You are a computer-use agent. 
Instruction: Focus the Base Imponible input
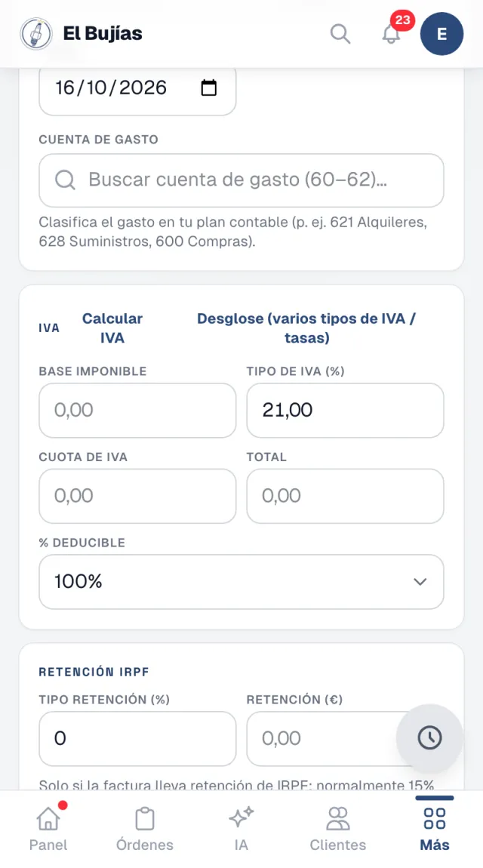pos(137,410)
